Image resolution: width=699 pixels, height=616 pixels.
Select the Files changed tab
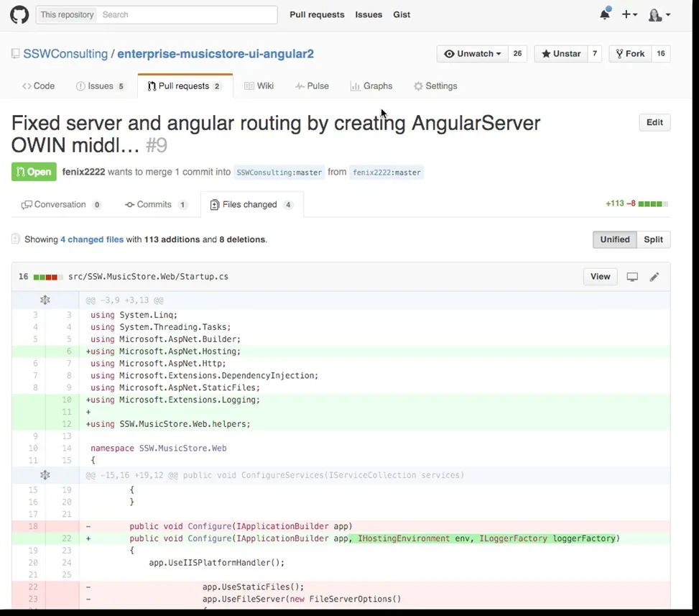(x=252, y=205)
